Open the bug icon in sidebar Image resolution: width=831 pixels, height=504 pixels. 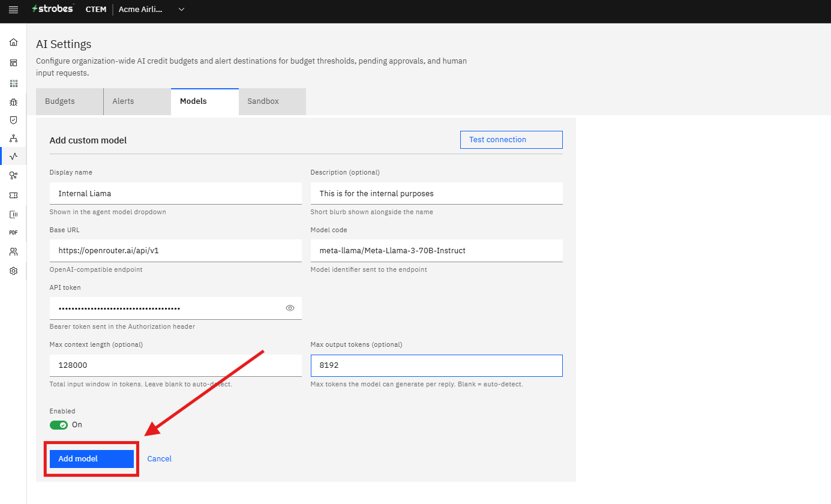click(13, 102)
